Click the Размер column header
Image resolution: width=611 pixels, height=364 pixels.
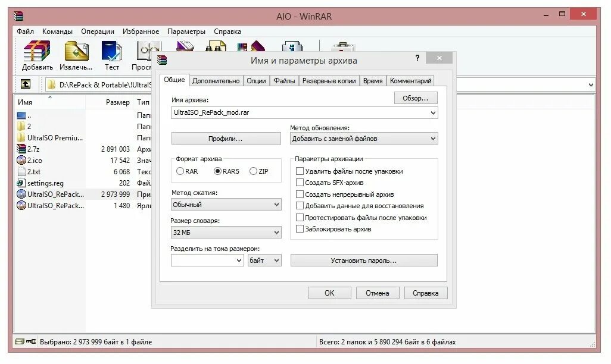(x=109, y=102)
